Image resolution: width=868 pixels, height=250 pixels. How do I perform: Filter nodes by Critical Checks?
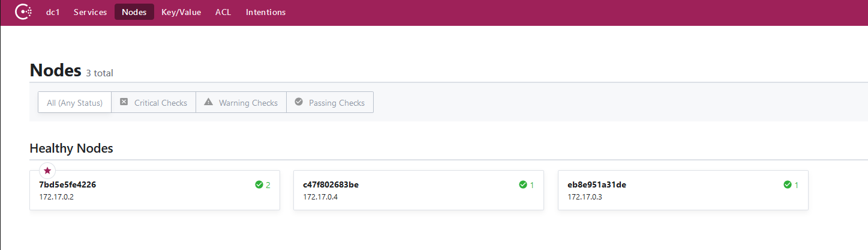(154, 103)
